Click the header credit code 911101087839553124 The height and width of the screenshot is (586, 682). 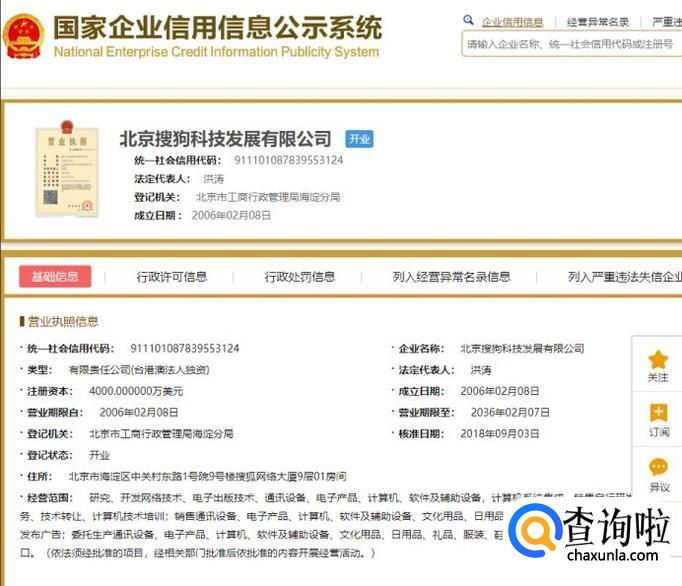(x=289, y=161)
